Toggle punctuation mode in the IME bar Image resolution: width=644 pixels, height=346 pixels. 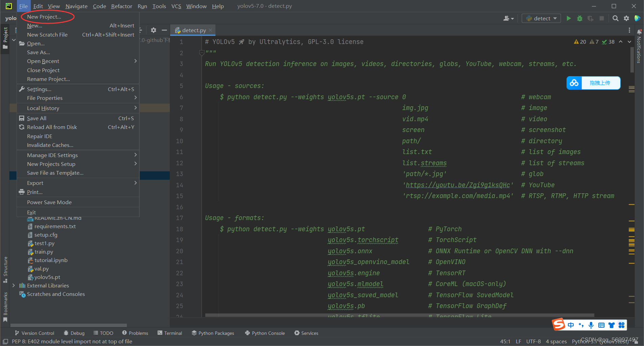[x=581, y=325]
